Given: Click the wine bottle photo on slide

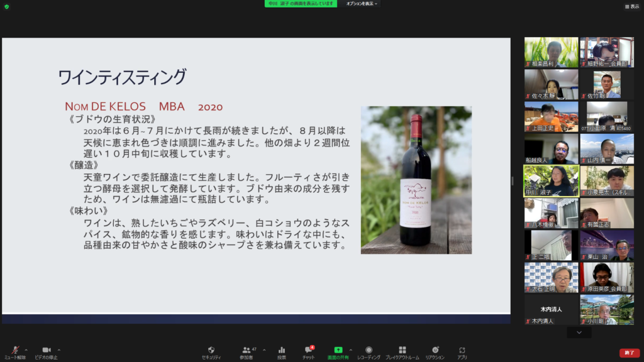Looking at the screenshot, I should (x=416, y=180).
